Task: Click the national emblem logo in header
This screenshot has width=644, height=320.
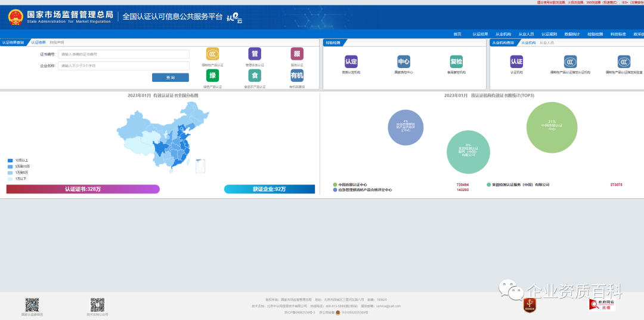Action: (x=16, y=17)
